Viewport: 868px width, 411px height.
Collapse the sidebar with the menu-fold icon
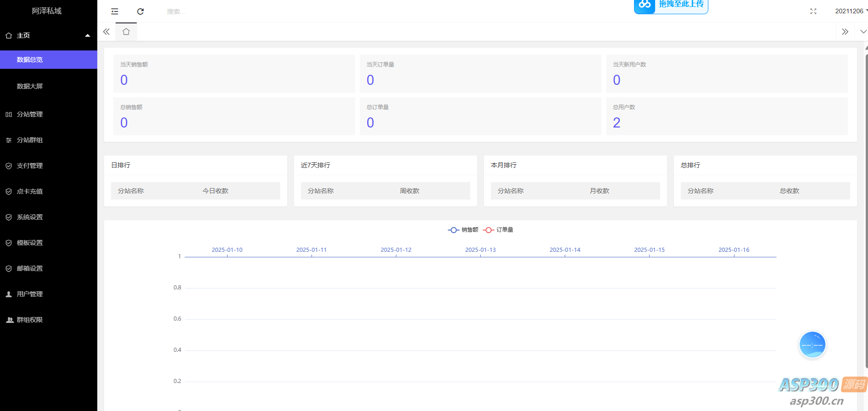[x=115, y=11]
